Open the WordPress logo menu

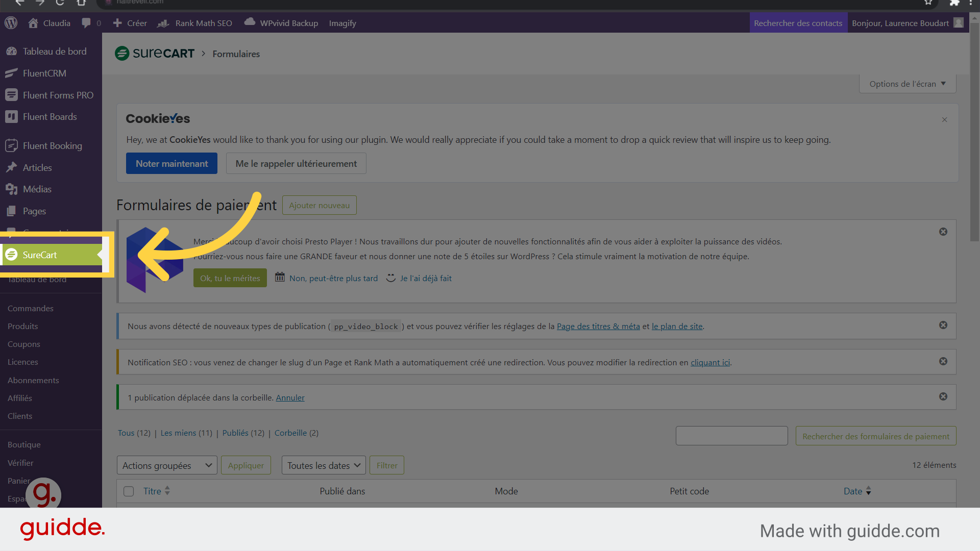coord(11,23)
